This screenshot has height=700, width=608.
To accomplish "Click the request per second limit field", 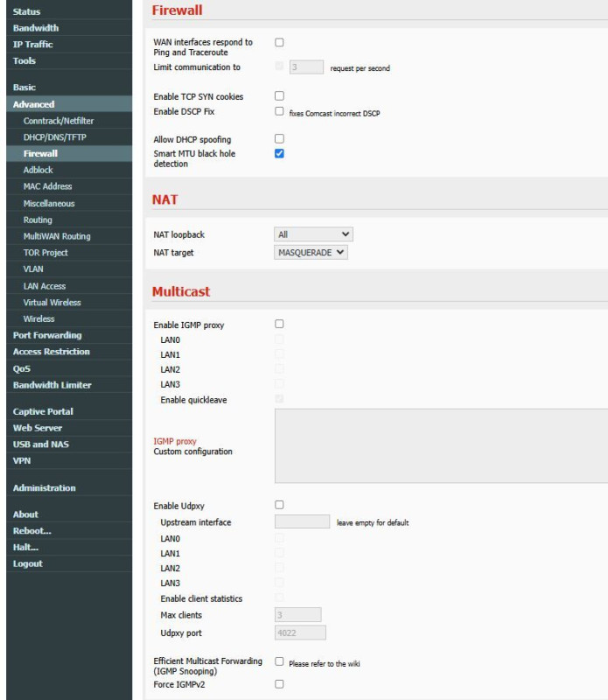I will click(306, 67).
